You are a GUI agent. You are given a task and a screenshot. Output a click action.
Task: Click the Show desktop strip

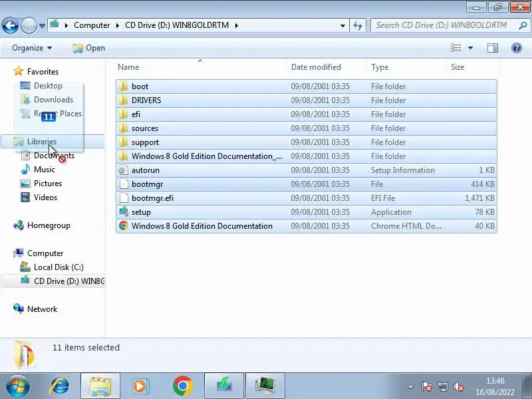pos(527,386)
